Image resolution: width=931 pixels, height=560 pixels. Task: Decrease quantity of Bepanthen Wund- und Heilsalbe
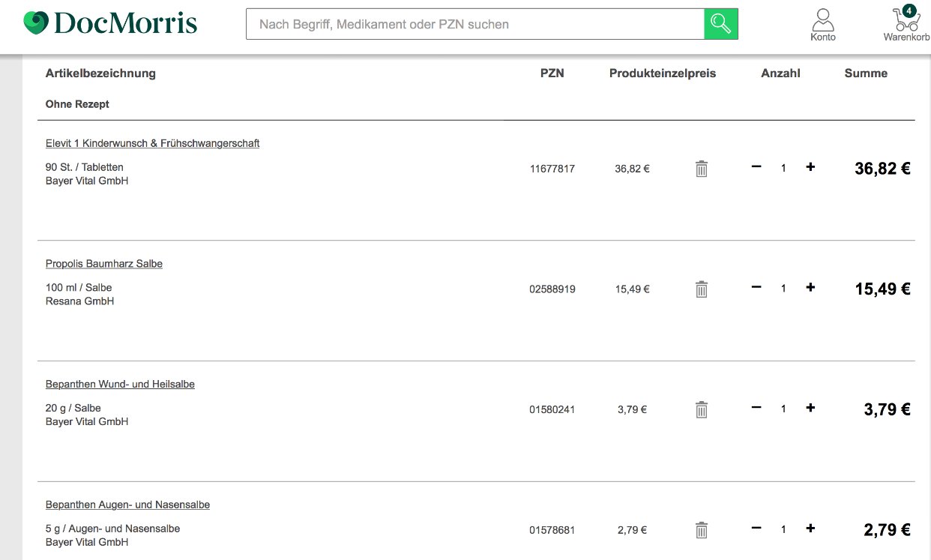(x=756, y=407)
